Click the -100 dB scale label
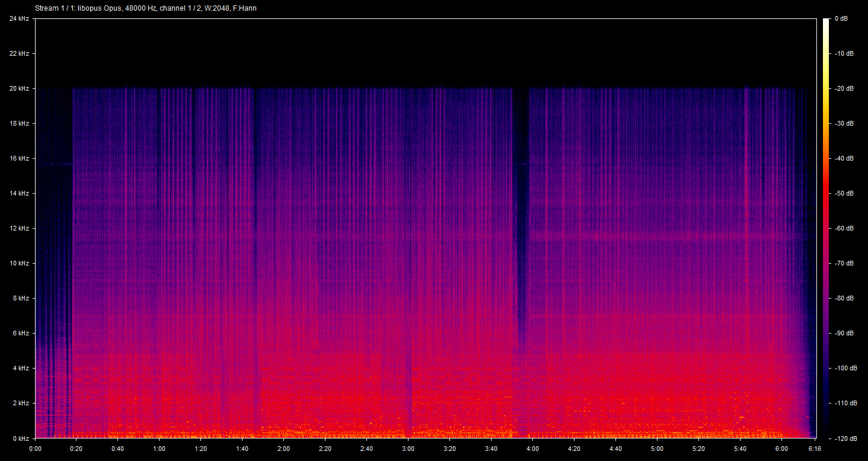 (x=845, y=368)
